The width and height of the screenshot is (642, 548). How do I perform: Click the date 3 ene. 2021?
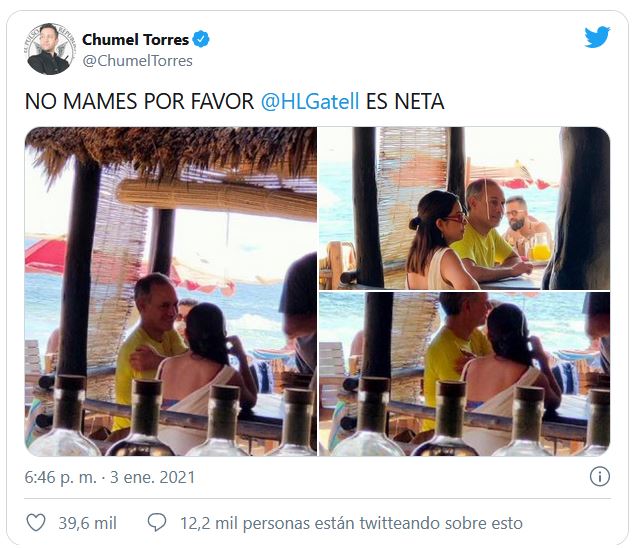pos(152,477)
